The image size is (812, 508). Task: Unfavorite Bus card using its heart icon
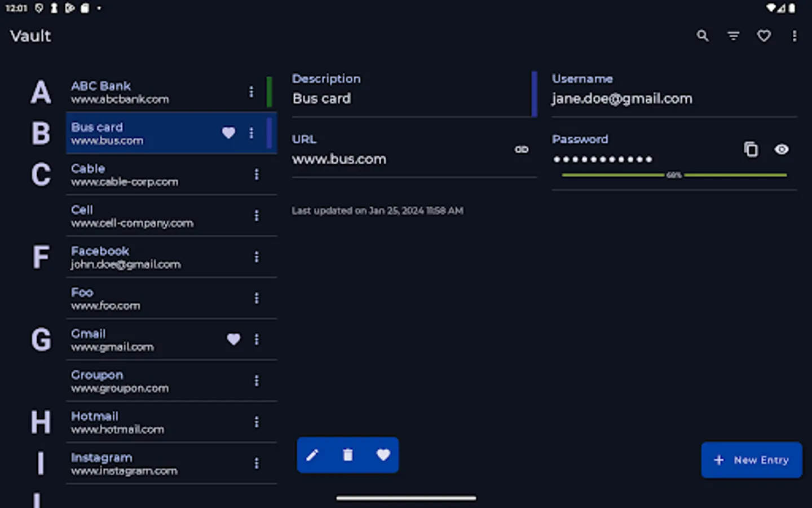(x=228, y=133)
